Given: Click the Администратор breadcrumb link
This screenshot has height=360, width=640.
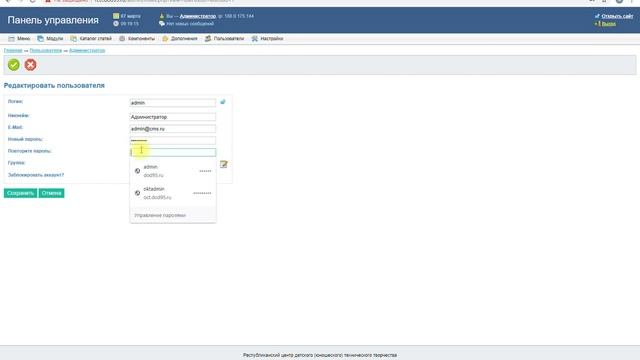Looking at the screenshot, I should 87,50.
